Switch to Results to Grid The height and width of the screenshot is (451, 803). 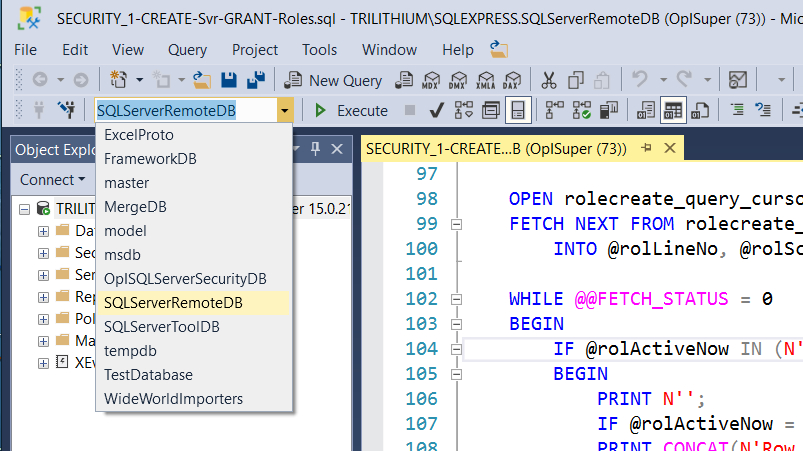[673, 111]
